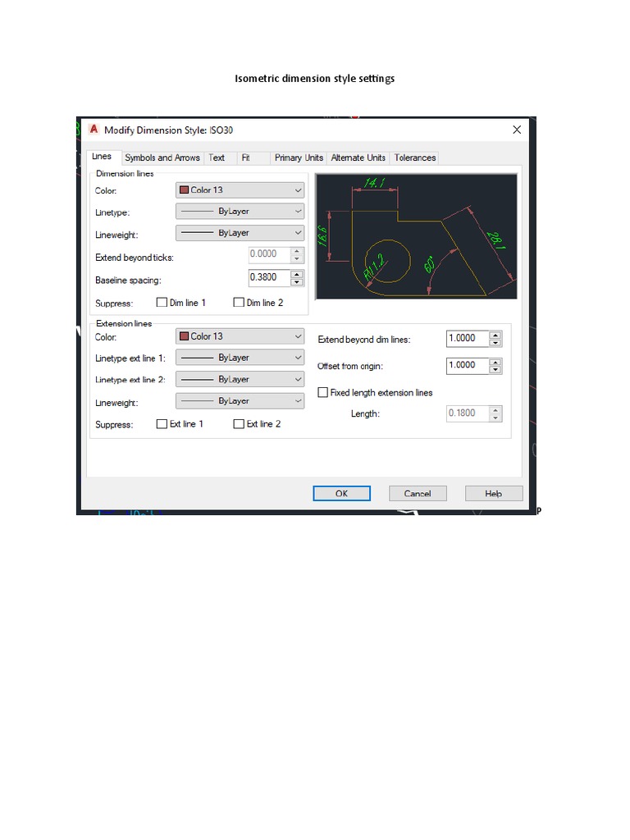Open the Symbols and Arrows tab
Image resolution: width=630 pixels, height=840 pixels.
(x=162, y=157)
